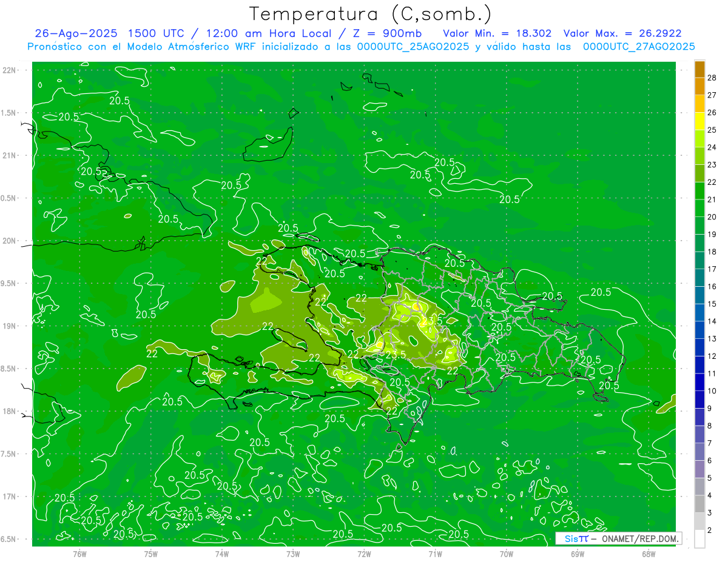728x562 pixels.
Task: Click the '26' value on the color scale
Action: click(x=712, y=113)
